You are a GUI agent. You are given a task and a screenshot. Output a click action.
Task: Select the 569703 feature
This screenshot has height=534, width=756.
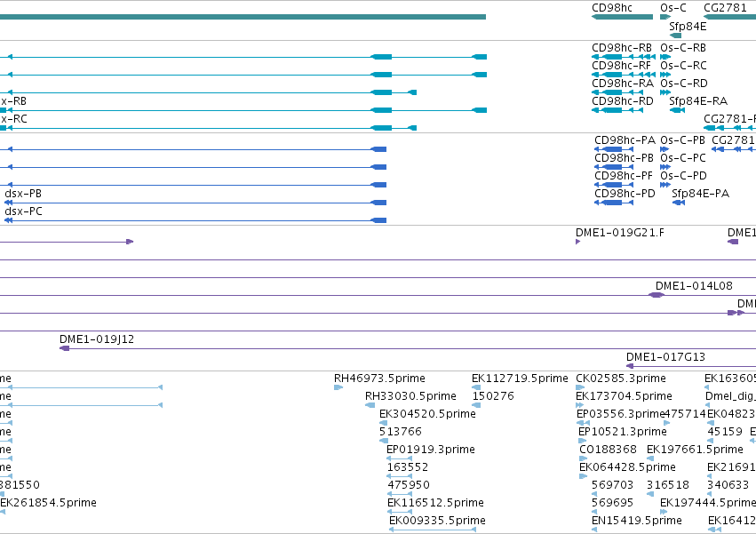(x=594, y=495)
